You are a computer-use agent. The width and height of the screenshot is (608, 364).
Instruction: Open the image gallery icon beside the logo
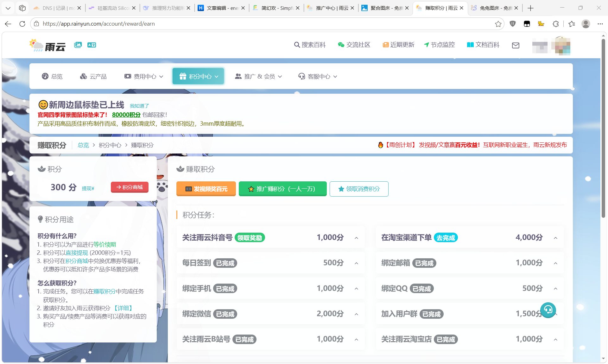(x=78, y=45)
